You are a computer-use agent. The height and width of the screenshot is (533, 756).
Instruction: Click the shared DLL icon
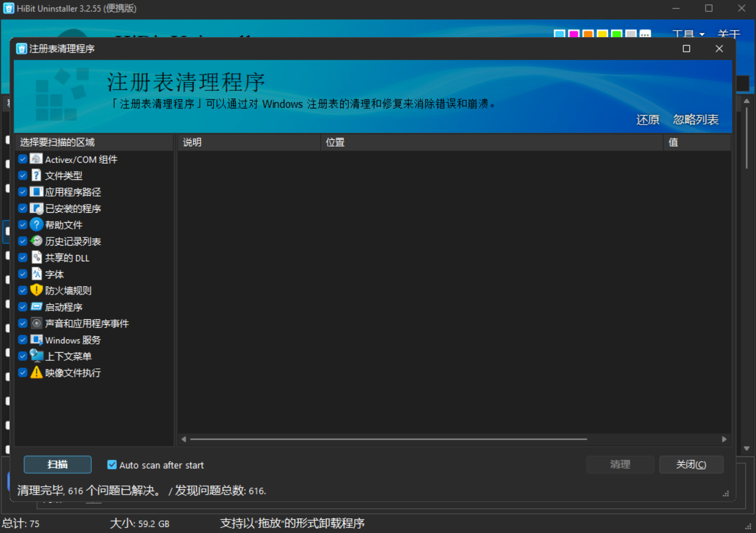pos(36,257)
